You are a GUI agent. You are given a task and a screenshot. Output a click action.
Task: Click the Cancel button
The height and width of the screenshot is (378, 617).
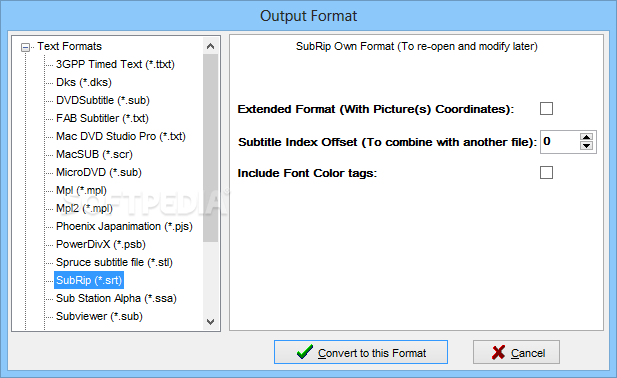[516, 352]
